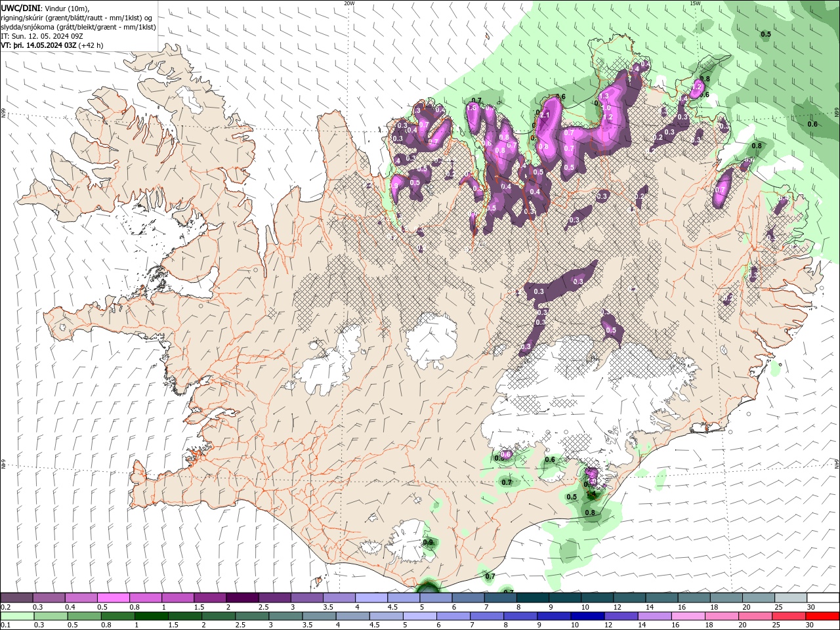Click the '0.2' label in the purple legend
840x630 pixels.
click(x=5, y=607)
